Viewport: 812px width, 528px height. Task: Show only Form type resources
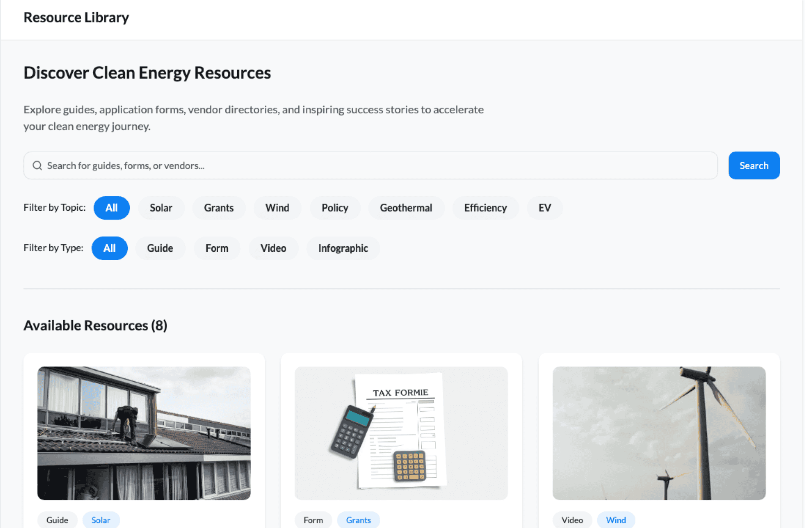[x=217, y=248]
